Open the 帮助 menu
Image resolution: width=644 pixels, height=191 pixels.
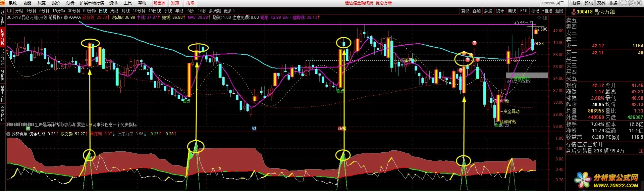142,3
